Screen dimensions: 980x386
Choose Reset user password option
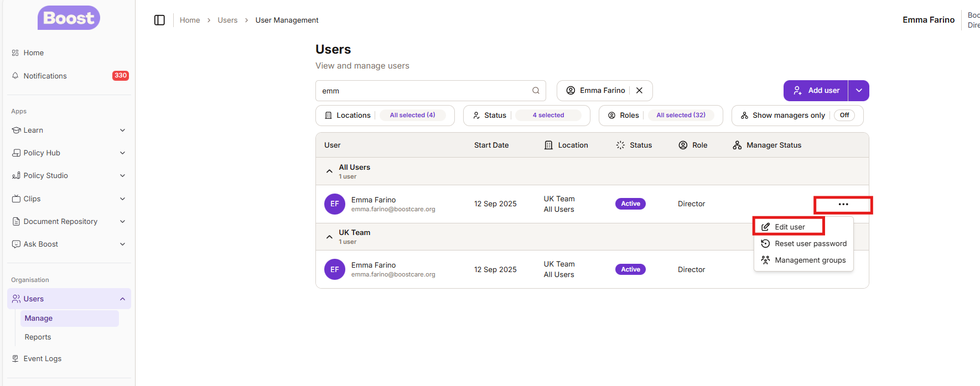pyautogui.click(x=810, y=243)
